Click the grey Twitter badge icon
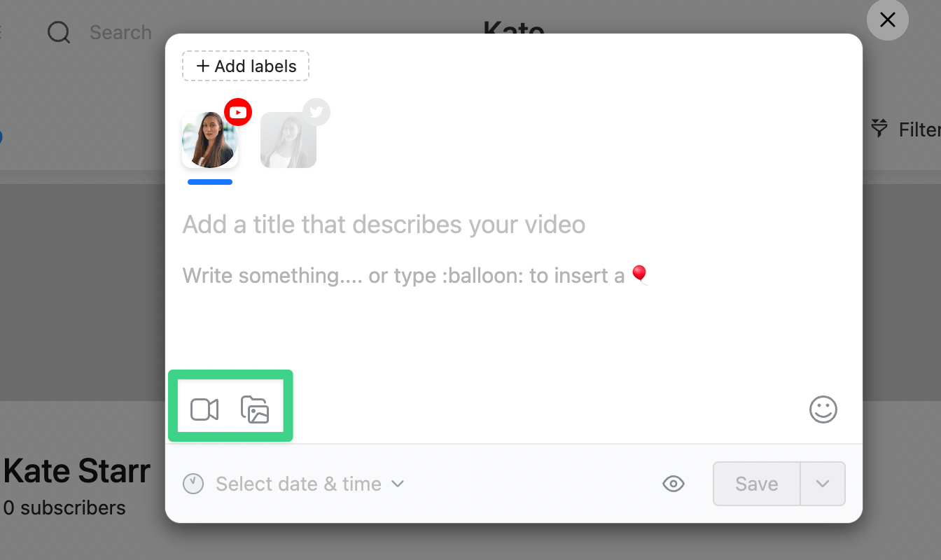941x560 pixels. click(x=316, y=112)
